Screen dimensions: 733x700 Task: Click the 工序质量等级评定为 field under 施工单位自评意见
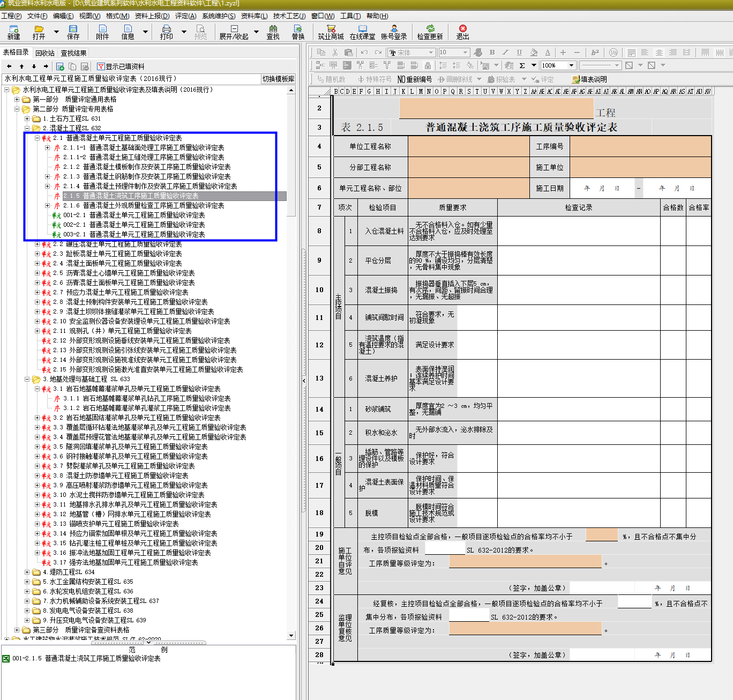click(x=525, y=561)
